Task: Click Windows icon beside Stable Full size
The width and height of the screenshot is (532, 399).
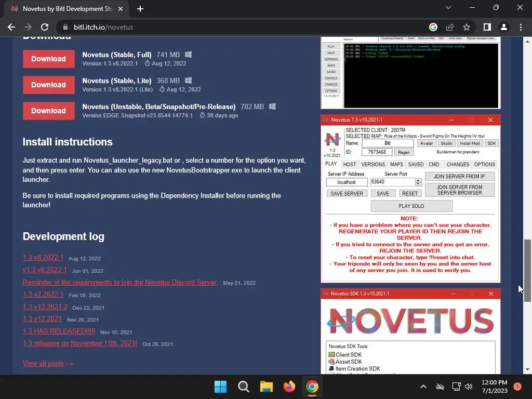Action: click(188, 54)
